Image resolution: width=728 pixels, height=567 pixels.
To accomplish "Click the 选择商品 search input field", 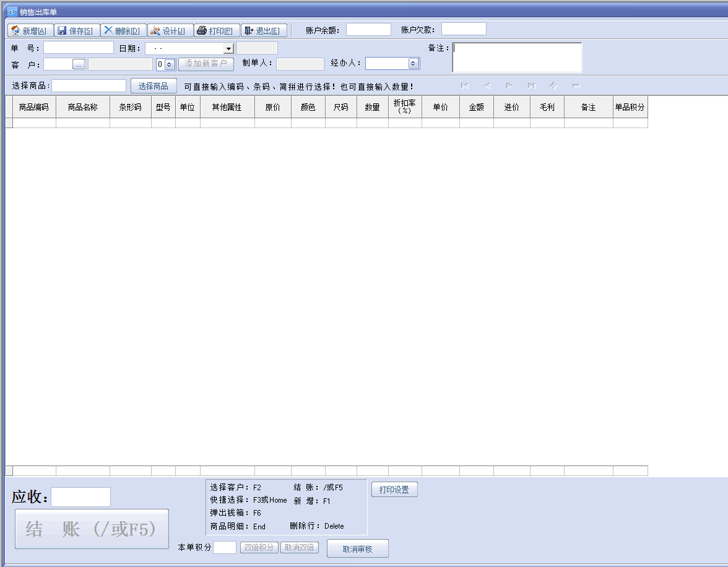I will tap(89, 86).
